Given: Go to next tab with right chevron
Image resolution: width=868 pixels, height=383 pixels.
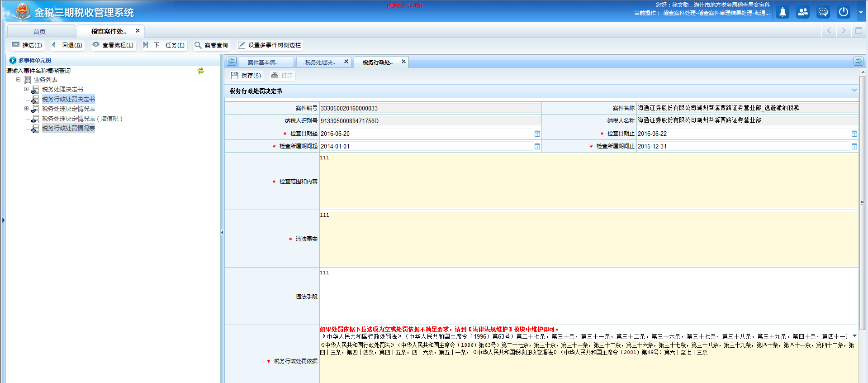Looking at the screenshot, I should coord(844,31).
